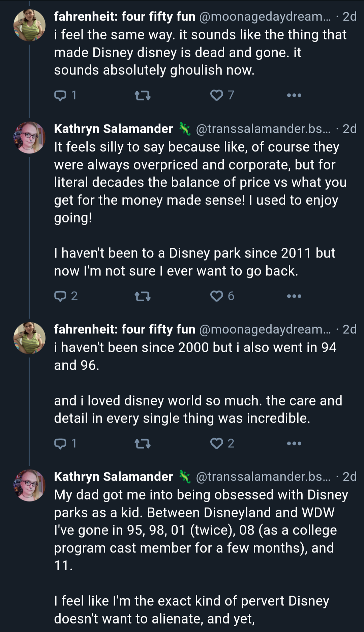
Task: Open Kathryn Salamander's avatar on the second post
Action: click(x=29, y=138)
